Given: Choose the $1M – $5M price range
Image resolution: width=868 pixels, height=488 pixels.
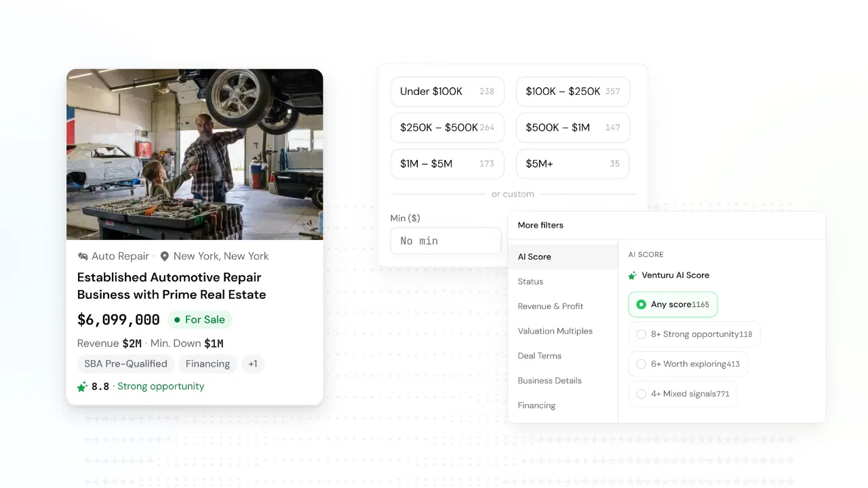Looking at the screenshot, I should click(x=447, y=163).
